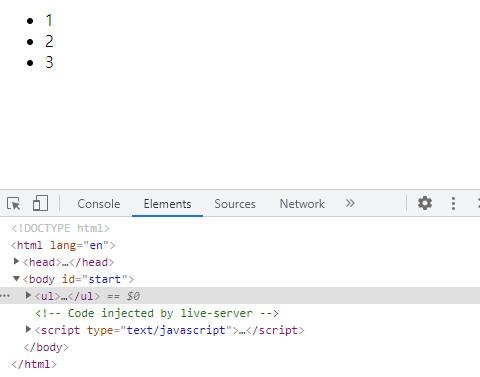Switch to the Console tab
The height and width of the screenshot is (377, 480).
[x=99, y=204]
